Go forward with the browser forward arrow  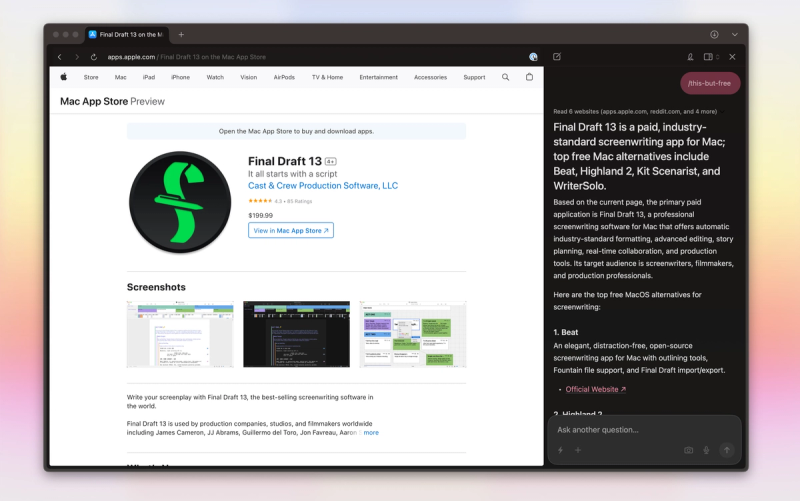[77, 57]
